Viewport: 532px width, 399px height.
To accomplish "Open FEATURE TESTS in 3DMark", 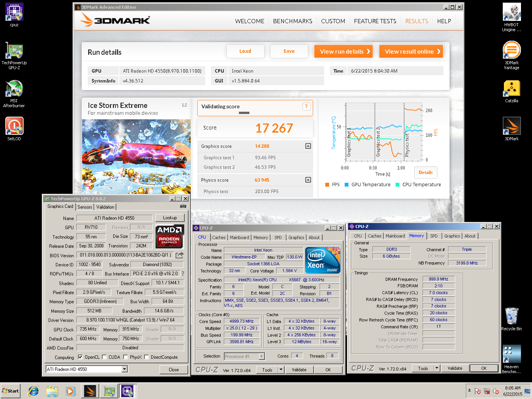I will 375,21.
